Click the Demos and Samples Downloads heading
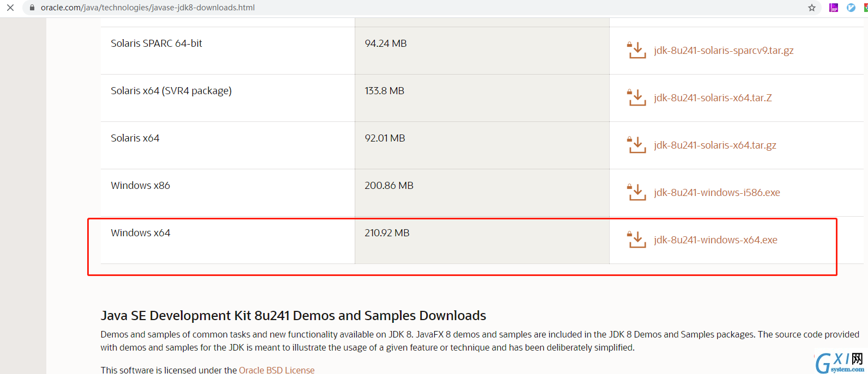The image size is (868, 374). 293,316
